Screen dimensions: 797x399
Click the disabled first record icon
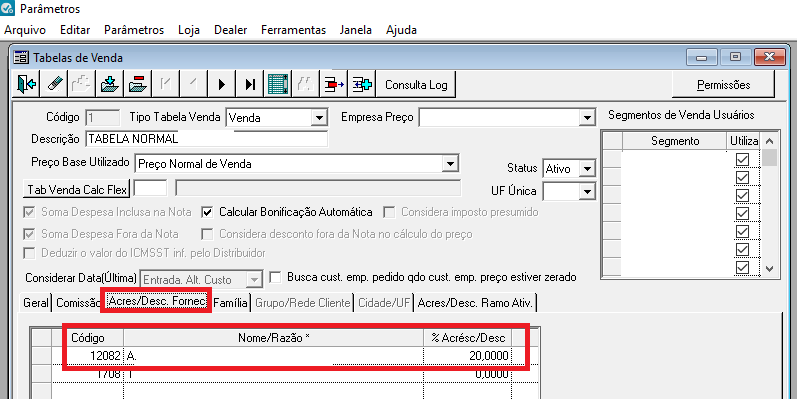(165, 84)
